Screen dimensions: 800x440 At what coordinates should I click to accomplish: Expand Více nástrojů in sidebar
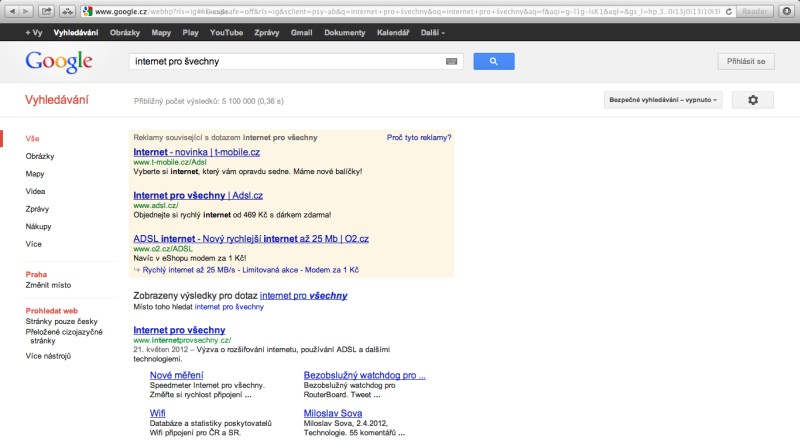(48, 356)
